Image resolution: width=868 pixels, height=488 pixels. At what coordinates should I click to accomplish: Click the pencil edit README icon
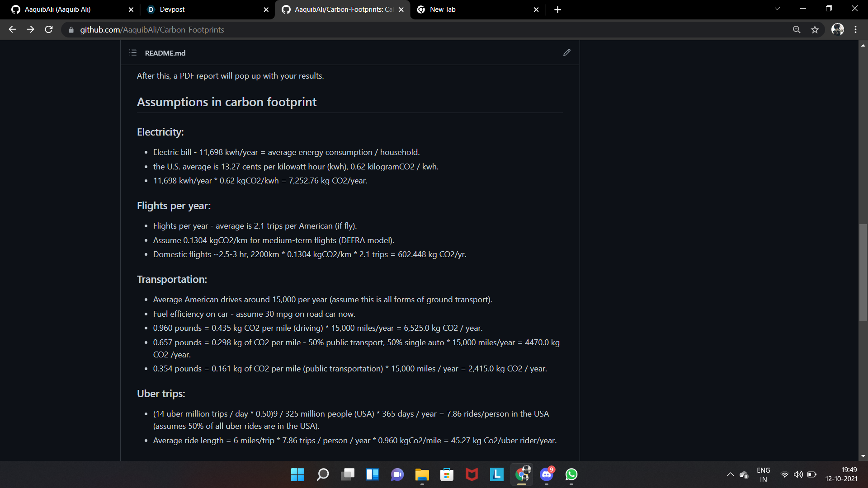tap(566, 53)
